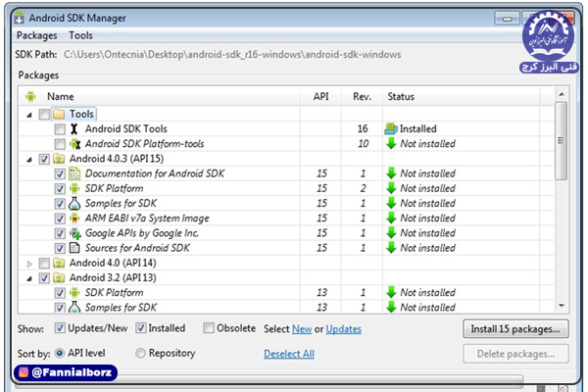The height and width of the screenshot is (392, 588).
Task: Collapse the Android 4.0.3 (API 15) group
Action: pos(29,160)
